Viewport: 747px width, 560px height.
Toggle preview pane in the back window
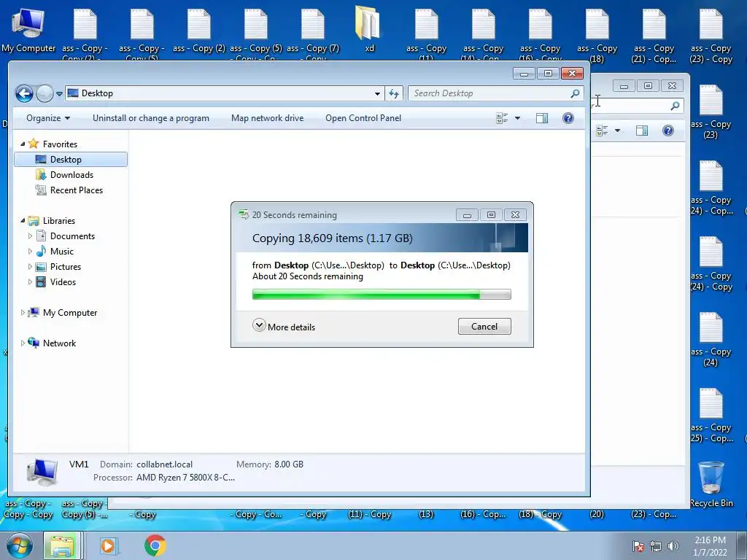[x=642, y=131]
